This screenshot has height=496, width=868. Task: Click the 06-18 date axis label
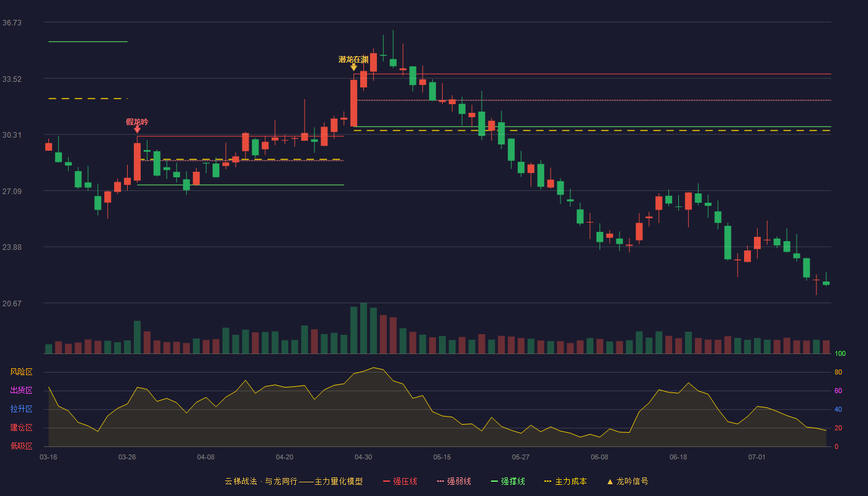click(x=678, y=457)
